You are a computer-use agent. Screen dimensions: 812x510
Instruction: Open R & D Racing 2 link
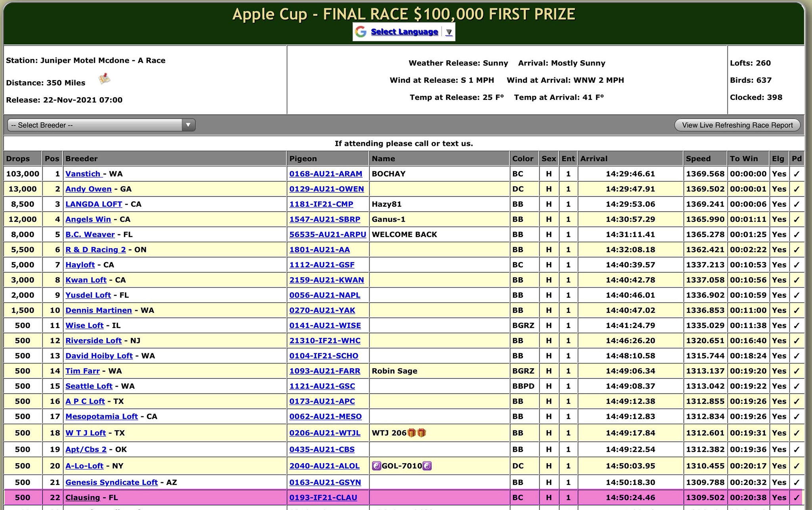click(96, 249)
